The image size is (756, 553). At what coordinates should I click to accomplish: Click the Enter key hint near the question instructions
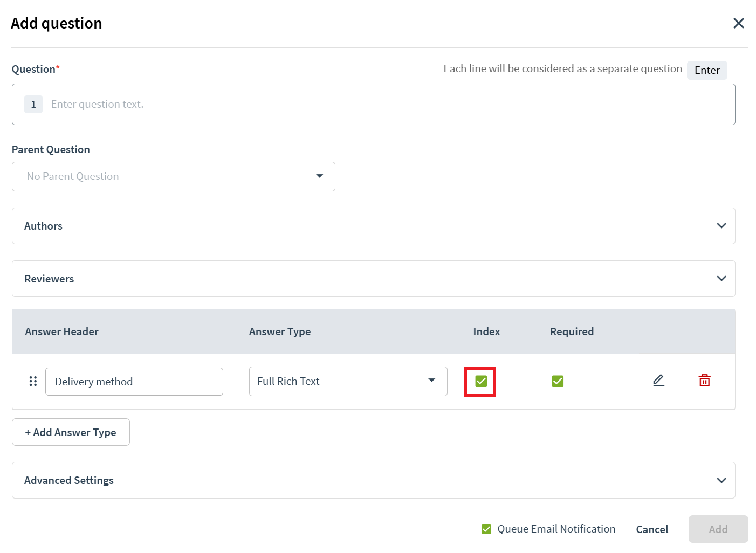click(x=707, y=70)
